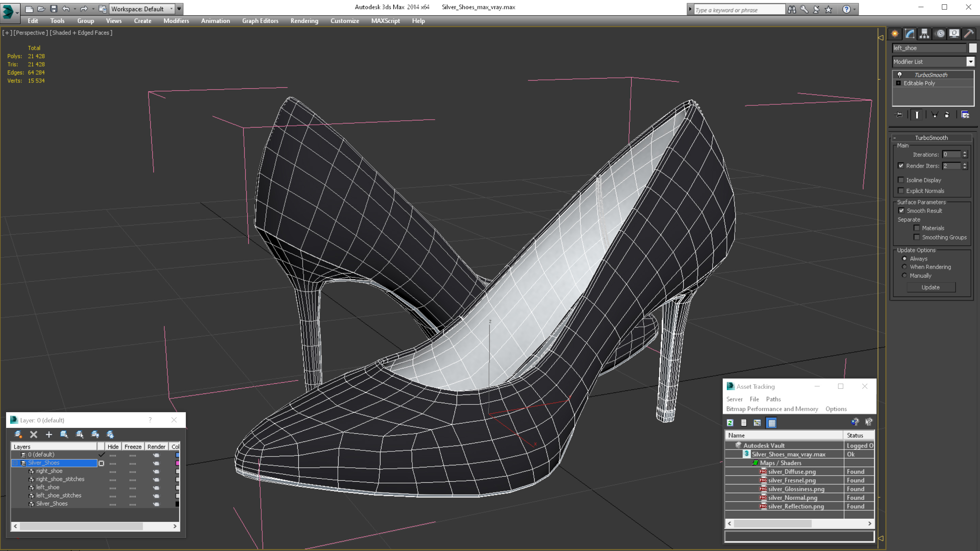980x551 pixels.
Task: Click the Hide column header in Layer dialog
Action: coord(113,447)
